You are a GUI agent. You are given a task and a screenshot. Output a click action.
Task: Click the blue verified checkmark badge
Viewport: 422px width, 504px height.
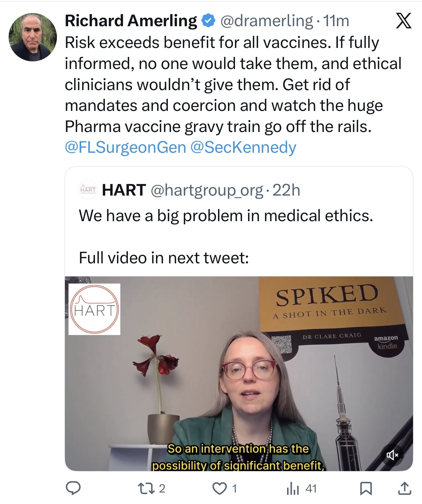point(207,21)
